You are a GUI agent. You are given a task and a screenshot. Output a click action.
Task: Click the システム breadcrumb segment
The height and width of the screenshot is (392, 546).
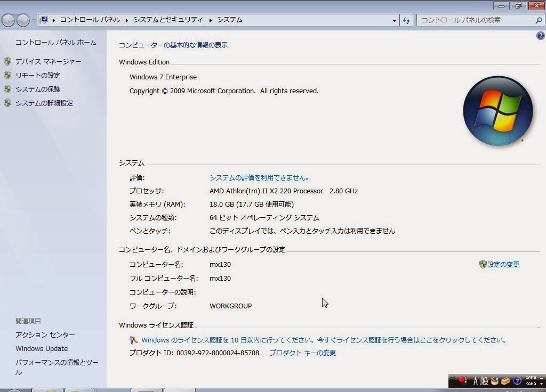tap(229, 20)
